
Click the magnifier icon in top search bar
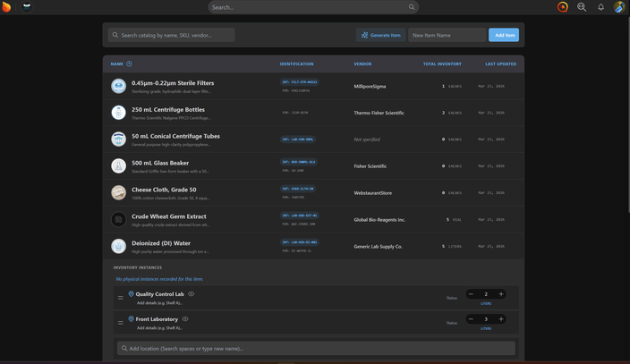[x=412, y=7]
